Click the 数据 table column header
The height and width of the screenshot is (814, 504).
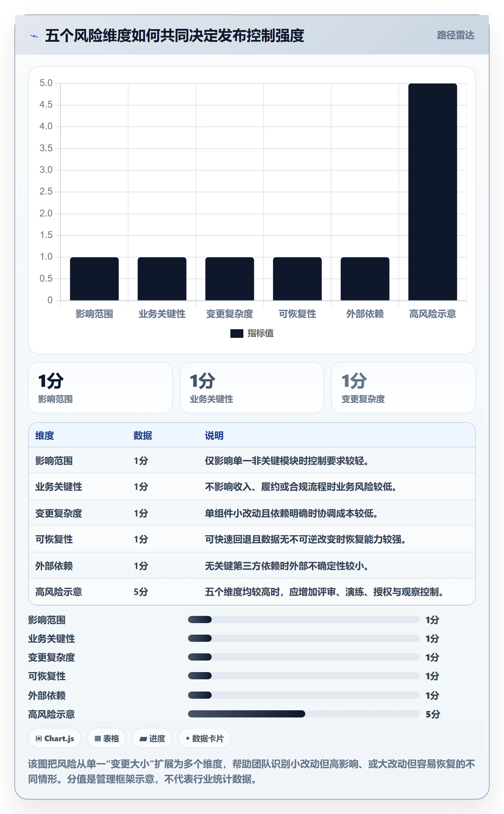point(143,435)
